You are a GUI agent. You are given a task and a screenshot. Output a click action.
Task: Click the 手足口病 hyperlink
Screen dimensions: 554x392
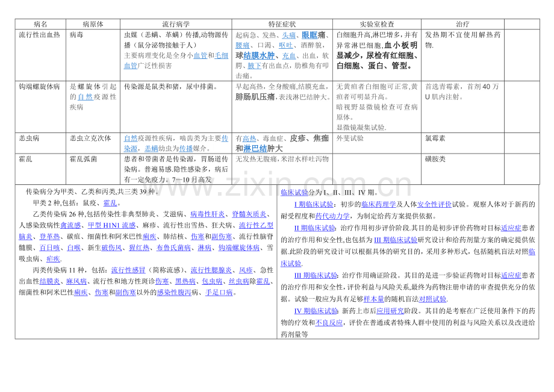click(219, 291)
